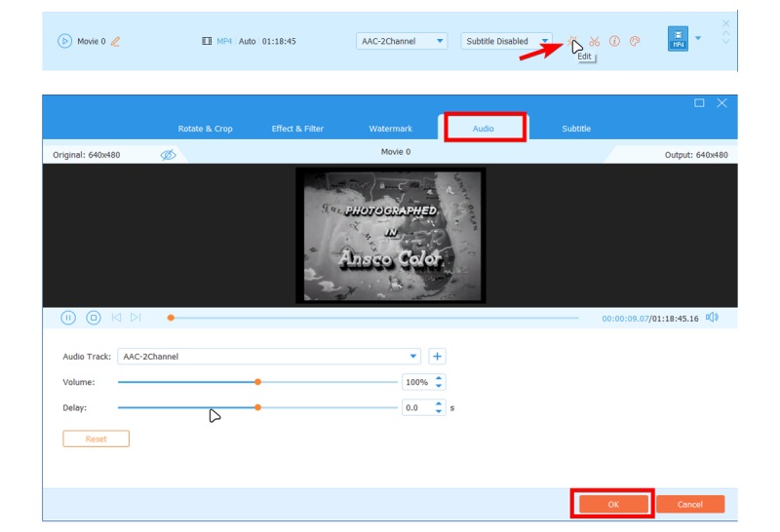This screenshot has height=532, width=780.
Task: Open the Cut scissors tool
Action: tap(595, 41)
